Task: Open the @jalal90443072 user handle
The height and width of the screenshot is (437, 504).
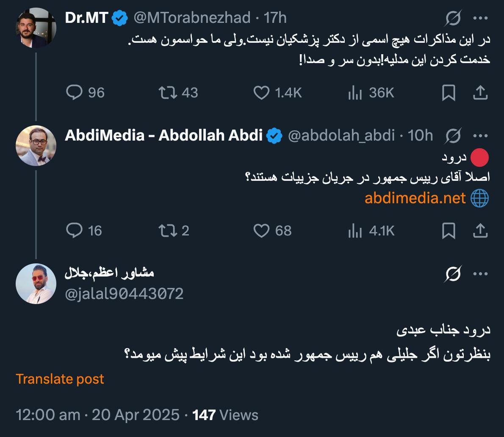Action: [124, 293]
